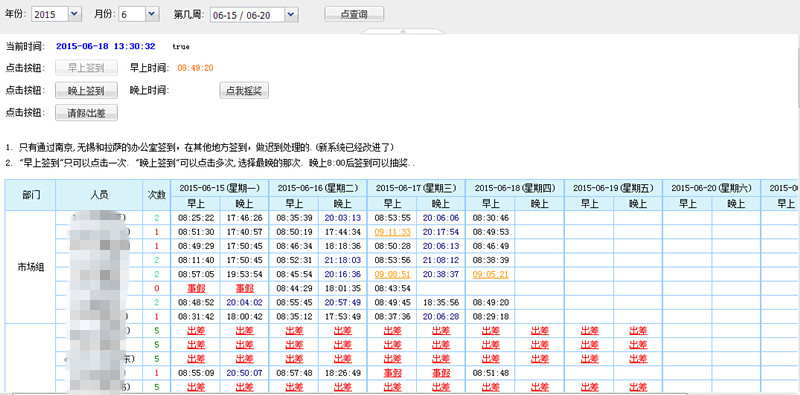The width and height of the screenshot is (800, 395).
Task: Select the blue 20:38:37 evening cell
Action: 441,274
